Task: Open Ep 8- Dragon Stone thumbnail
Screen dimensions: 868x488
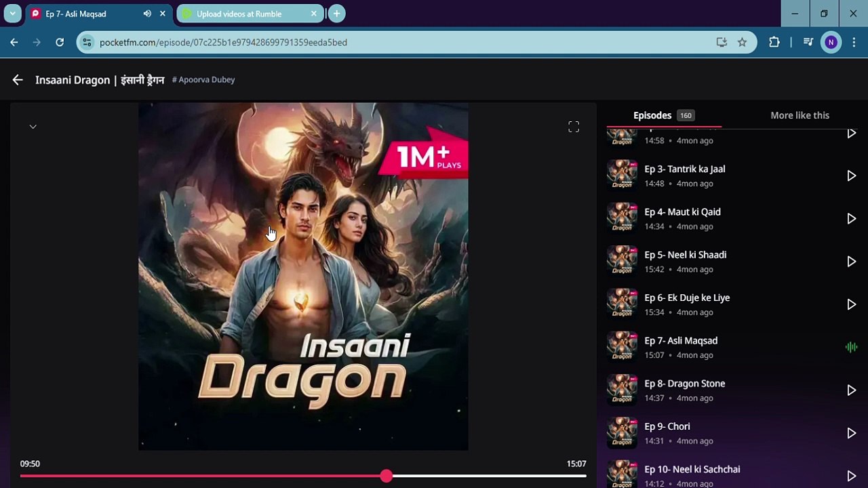Action: [x=622, y=390]
